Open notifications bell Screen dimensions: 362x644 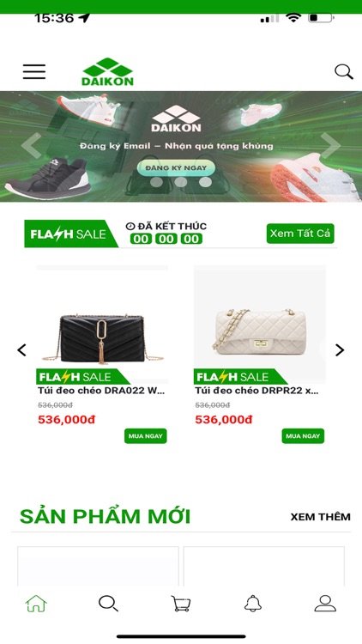tap(253, 604)
